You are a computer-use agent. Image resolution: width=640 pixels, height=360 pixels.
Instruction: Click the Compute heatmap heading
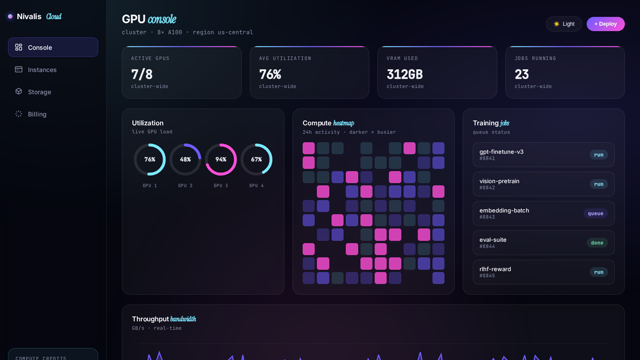click(x=328, y=123)
